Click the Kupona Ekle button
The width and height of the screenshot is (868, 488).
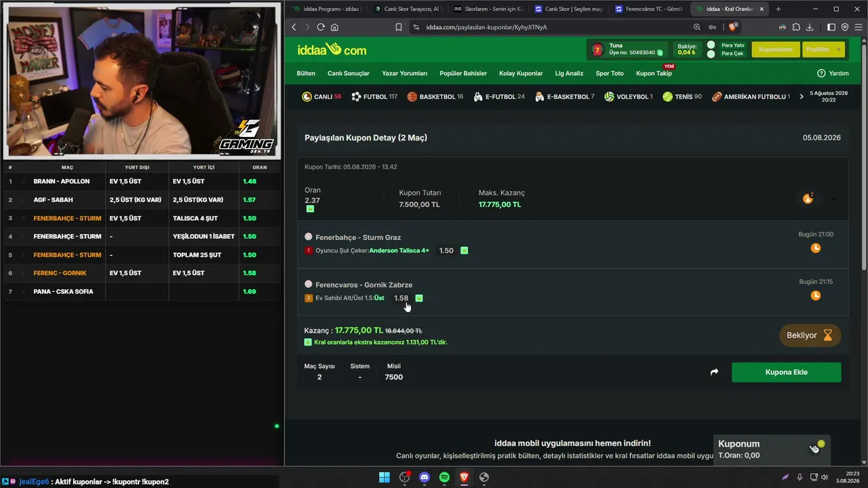[786, 372]
